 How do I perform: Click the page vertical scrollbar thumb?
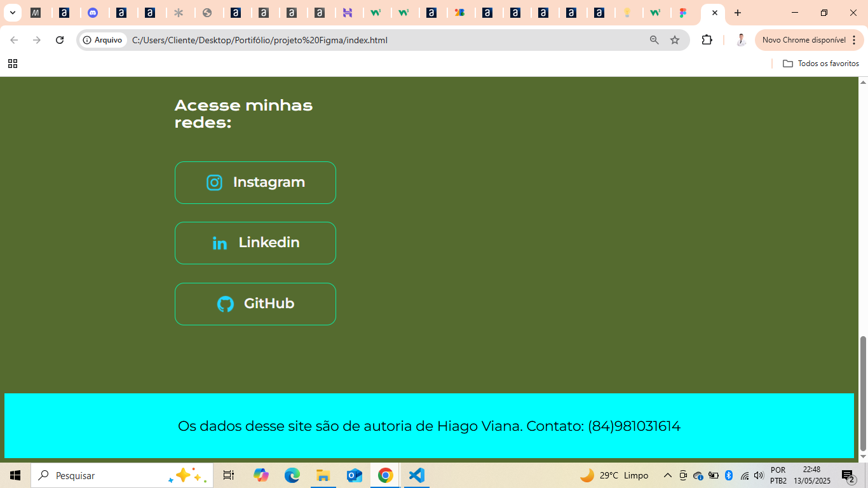point(863,393)
